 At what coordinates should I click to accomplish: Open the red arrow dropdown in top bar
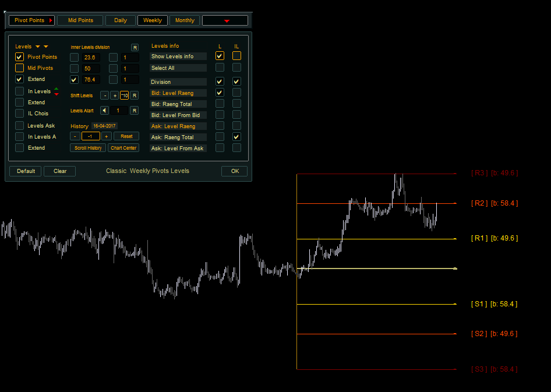[225, 20]
